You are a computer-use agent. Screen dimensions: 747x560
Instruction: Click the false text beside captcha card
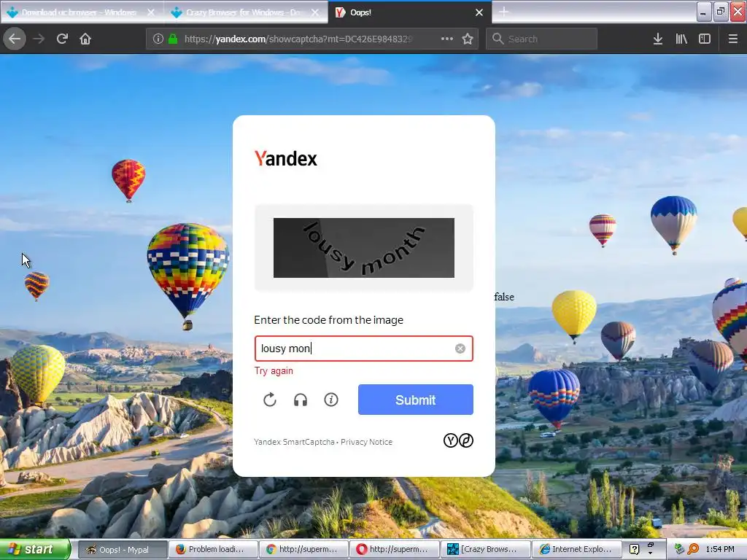[x=504, y=297]
